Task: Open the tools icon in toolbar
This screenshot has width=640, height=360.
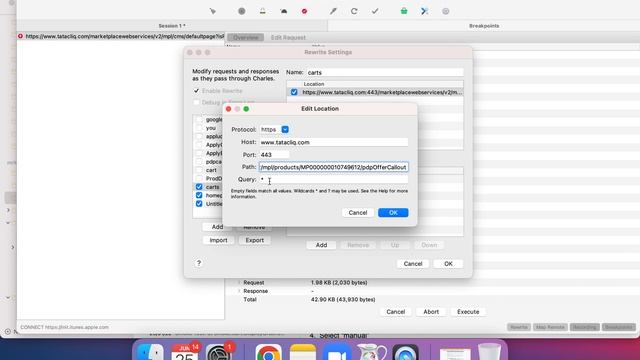Action: click(x=424, y=11)
